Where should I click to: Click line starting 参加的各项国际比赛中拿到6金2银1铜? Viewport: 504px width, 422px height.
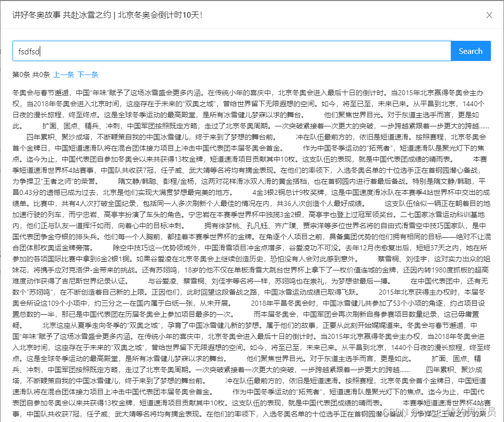pyautogui.click(x=251, y=259)
